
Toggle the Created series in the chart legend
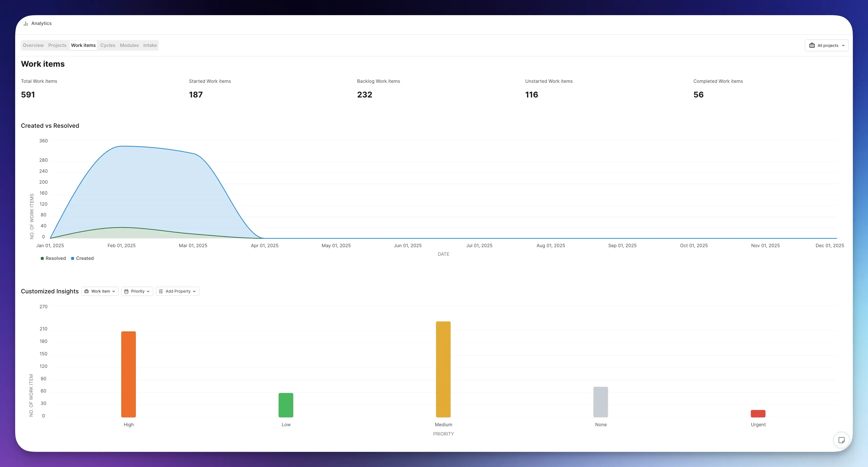pos(82,258)
